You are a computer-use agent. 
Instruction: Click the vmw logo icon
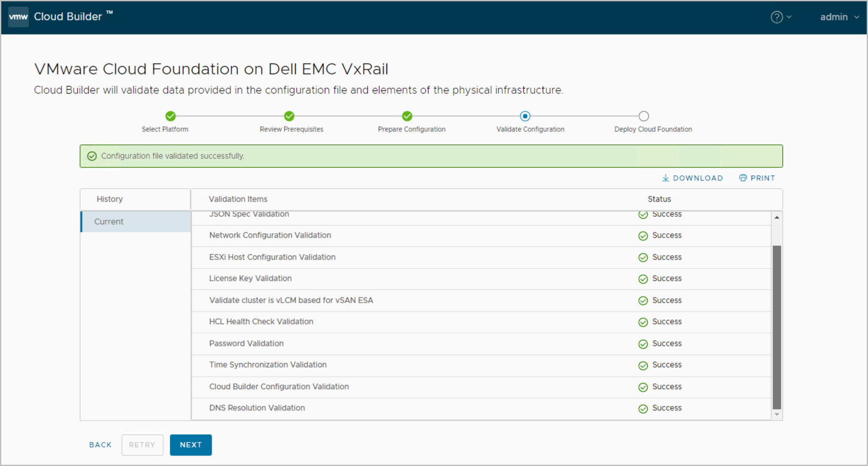pos(18,17)
